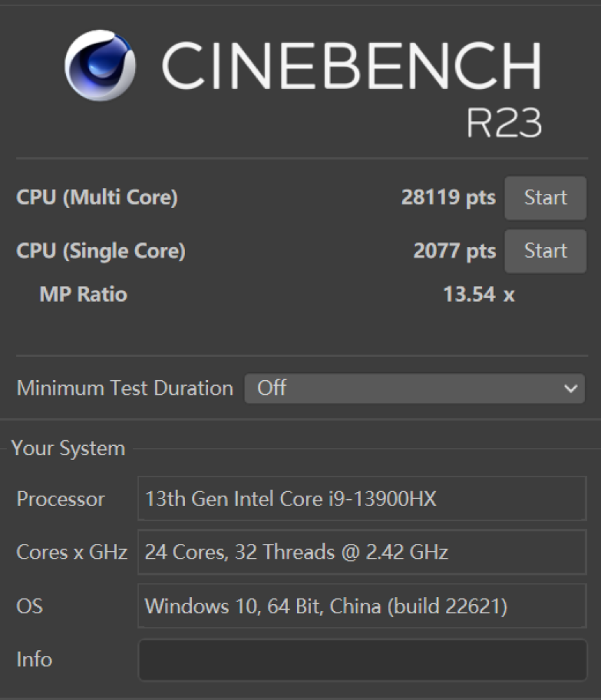Select the Processor field showing i9-13900HX
This screenshot has width=601, height=700.
(x=361, y=499)
